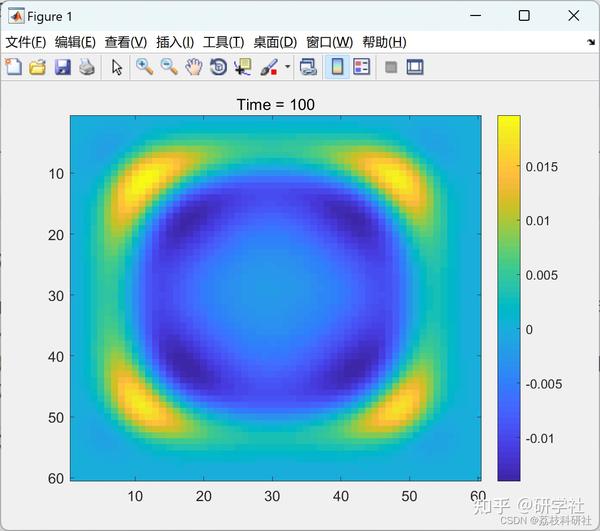The width and height of the screenshot is (600, 531).
Task: Select the Pan hand tool
Action: coord(194,67)
